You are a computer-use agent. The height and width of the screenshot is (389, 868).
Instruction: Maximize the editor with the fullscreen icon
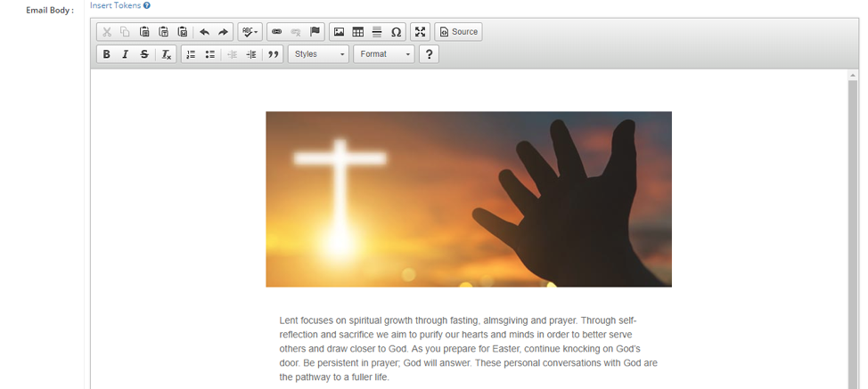tap(420, 32)
